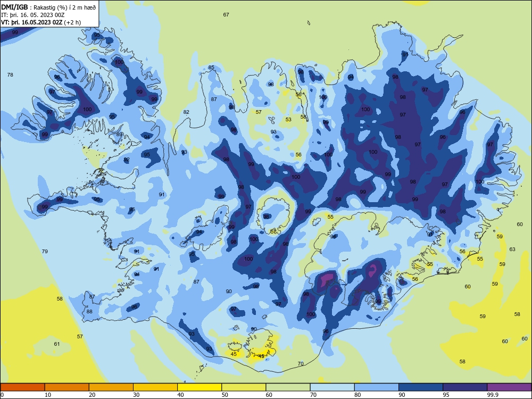Click the humidity value '88' on the Reykjanes peninsula
The image size is (532, 399).
[x=89, y=311]
